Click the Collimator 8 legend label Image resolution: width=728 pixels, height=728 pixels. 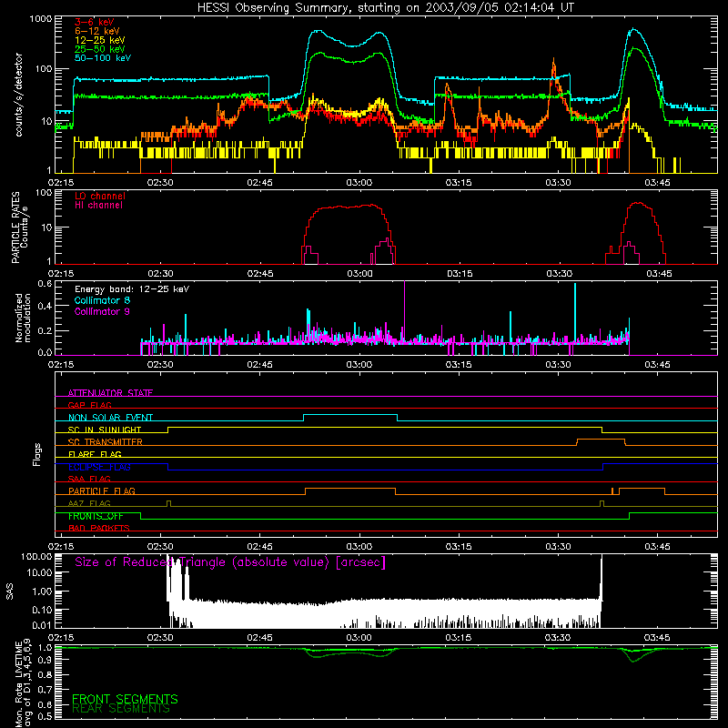[102, 300]
